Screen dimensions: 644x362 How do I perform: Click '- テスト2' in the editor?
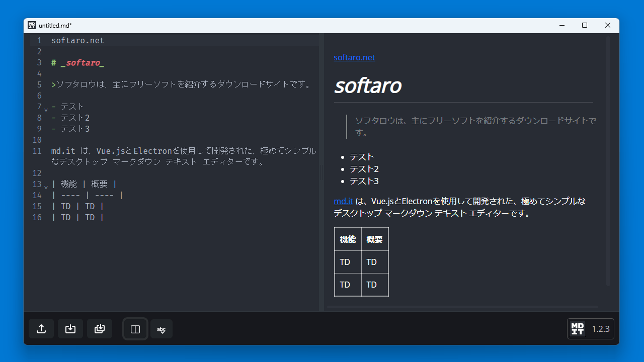pos(70,118)
